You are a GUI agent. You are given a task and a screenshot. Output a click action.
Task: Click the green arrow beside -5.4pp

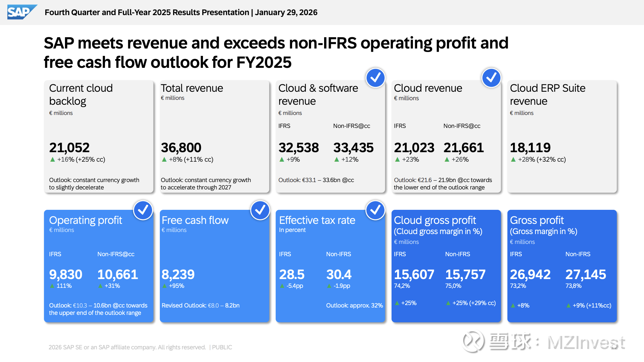[282, 286]
